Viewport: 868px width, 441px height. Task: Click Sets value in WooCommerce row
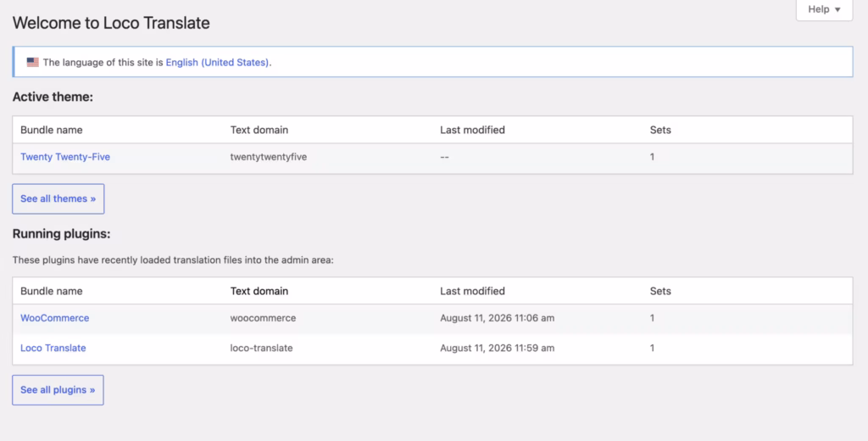pos(652,318)
